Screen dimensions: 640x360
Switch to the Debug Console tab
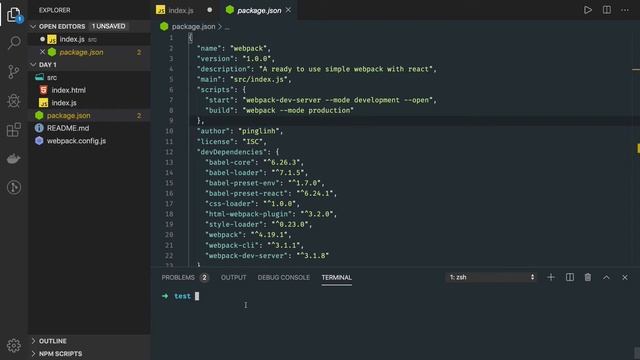tap(284, 277)
